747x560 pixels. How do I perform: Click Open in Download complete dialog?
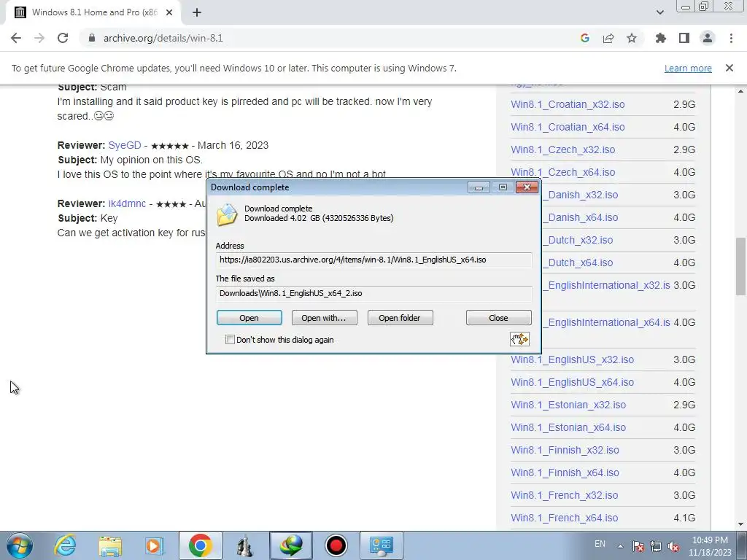(249, 318)
